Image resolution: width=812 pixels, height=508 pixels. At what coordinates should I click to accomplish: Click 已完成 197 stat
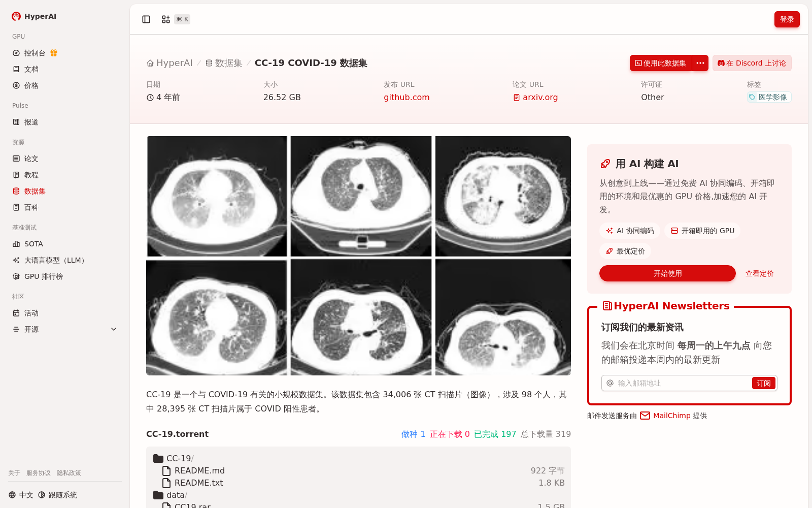pyautogui.click(x=495, y=434)
